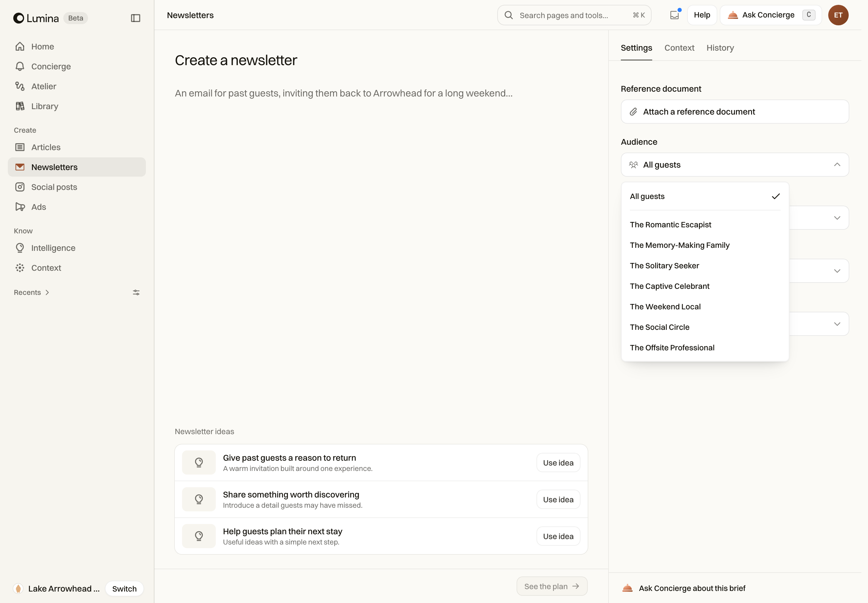Use the 'Give past guests a reason' idea
This screenshot has height=603, width=868.
point(558,463)
